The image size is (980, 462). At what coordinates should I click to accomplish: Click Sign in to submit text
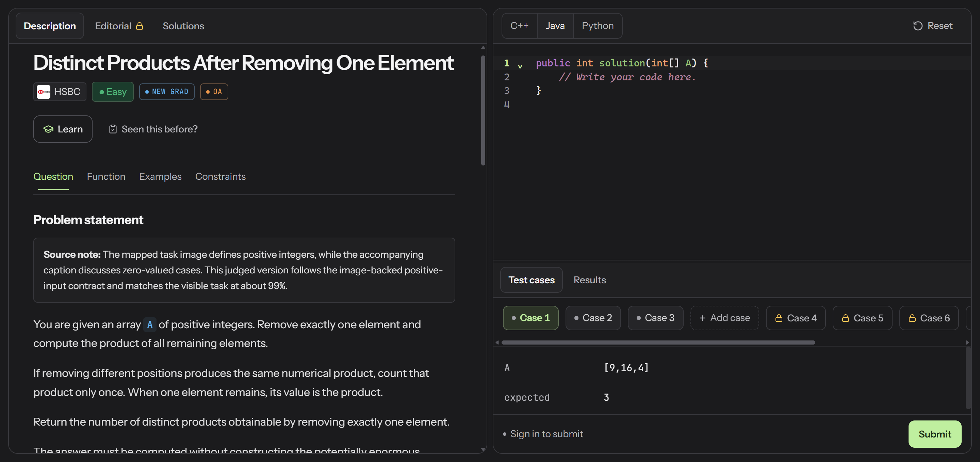coord(546,434)
